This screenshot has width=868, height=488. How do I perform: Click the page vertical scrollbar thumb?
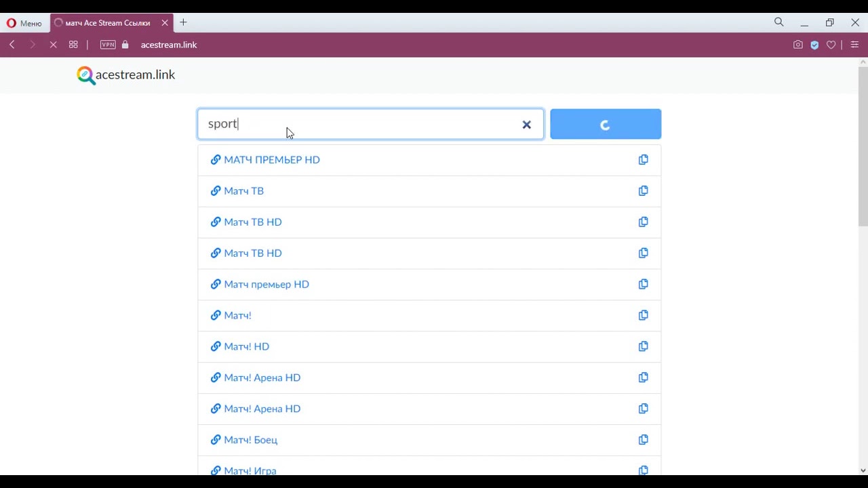point(863,146)
